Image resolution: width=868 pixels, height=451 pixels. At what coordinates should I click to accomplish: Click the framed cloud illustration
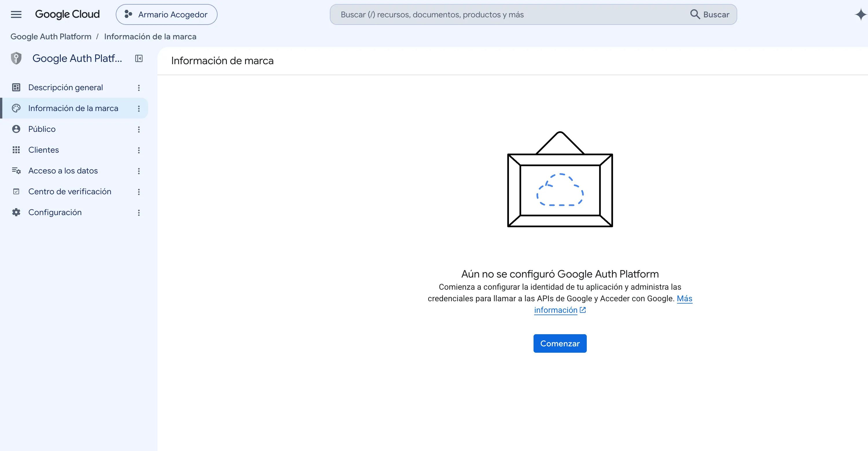tap(560, 179)
